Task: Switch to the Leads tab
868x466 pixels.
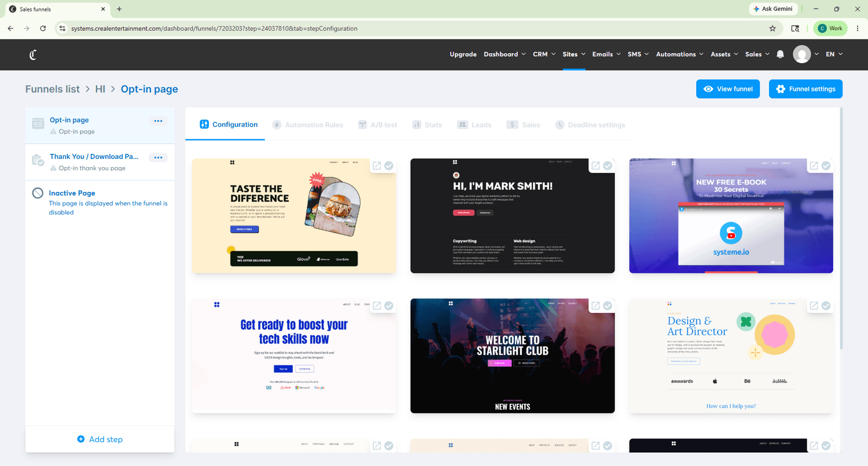Action: click(475, 125)
